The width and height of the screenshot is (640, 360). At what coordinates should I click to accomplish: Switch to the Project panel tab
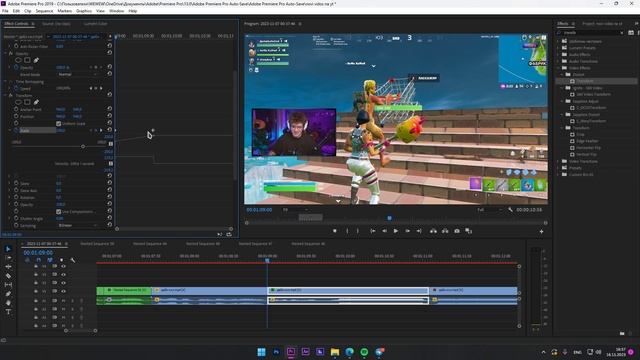[x=602, y=24]
